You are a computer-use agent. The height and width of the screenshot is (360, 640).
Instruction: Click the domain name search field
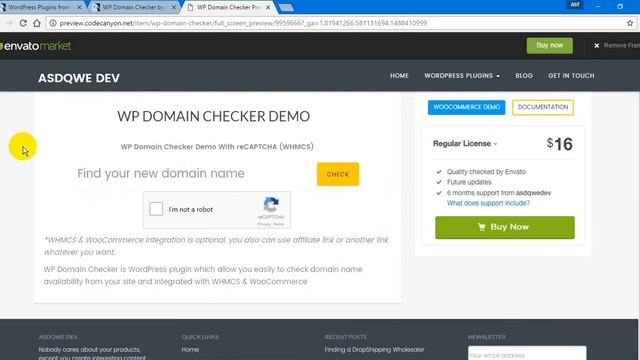(194, 174)
